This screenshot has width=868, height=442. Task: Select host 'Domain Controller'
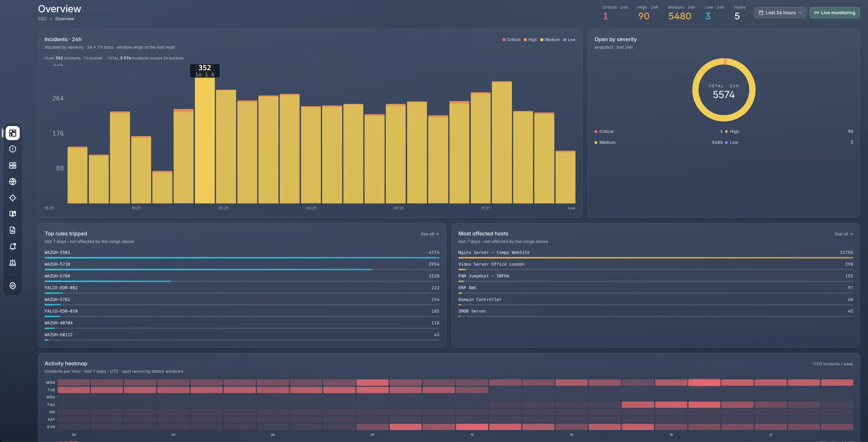(480, 300)
